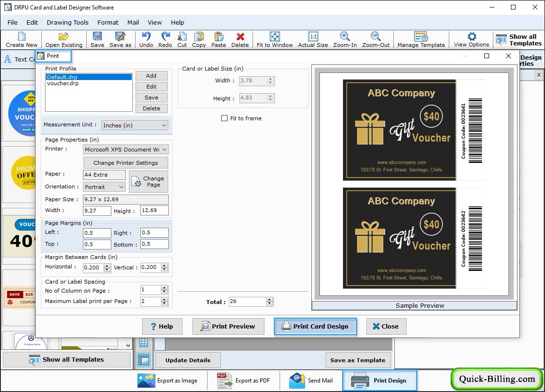The height and width of the screenshot is (392, 545).
Task: Open the Measurement Unit dropdown
Action: point(135,125)
